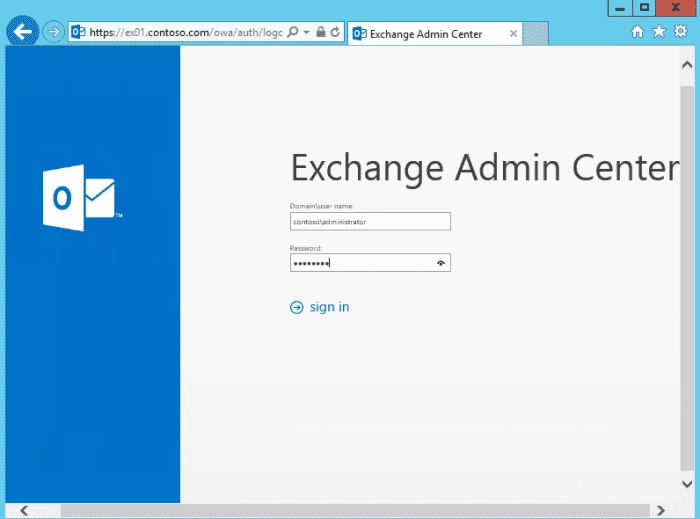700x519 pixels.
Task: Click the address bar URL text
Action: pyautogui.click(x=186, y=33)
